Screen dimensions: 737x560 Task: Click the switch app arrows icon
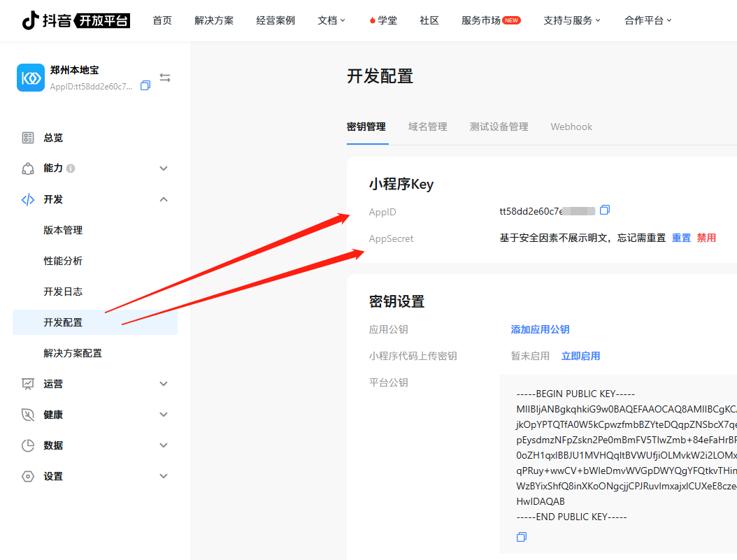[165, 78]
